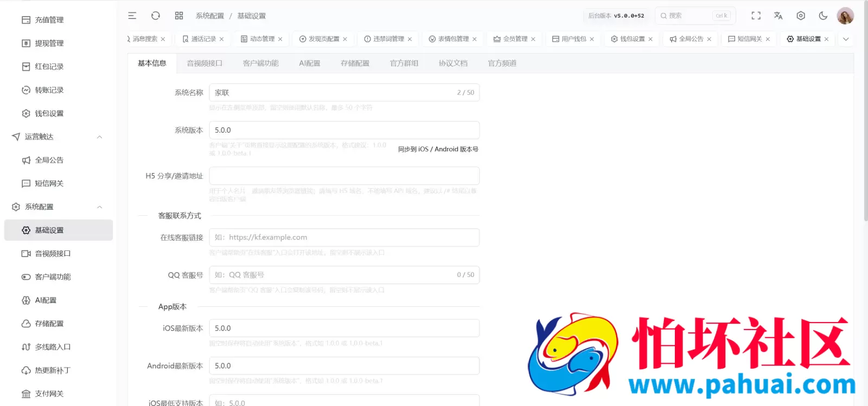Image resolution: width=868 pixels, height=406 pixels.
Task: Open the grid apps icon in header
Action: (x=179, y=16)
